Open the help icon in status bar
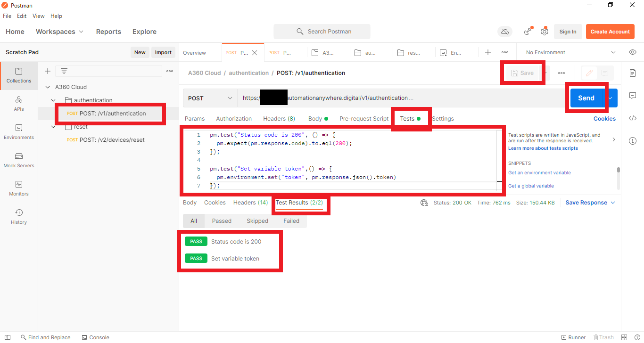The height and width of the screenshot is (343, 644). (636, 337)
